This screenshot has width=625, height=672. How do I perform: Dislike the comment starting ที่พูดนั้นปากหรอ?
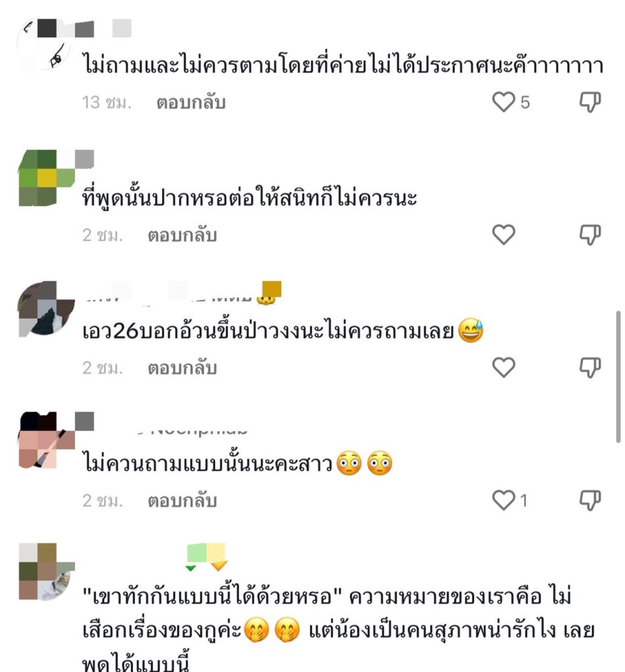[x=590, y=235]
